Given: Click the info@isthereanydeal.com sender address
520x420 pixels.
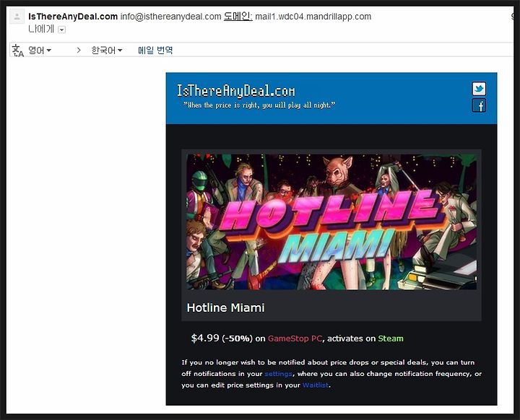Looking at the screenshot, I should tap(170, 17).
